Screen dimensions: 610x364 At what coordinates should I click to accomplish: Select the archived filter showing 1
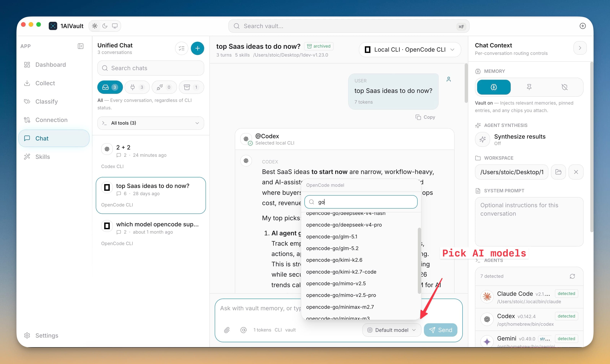click(192, 87)
